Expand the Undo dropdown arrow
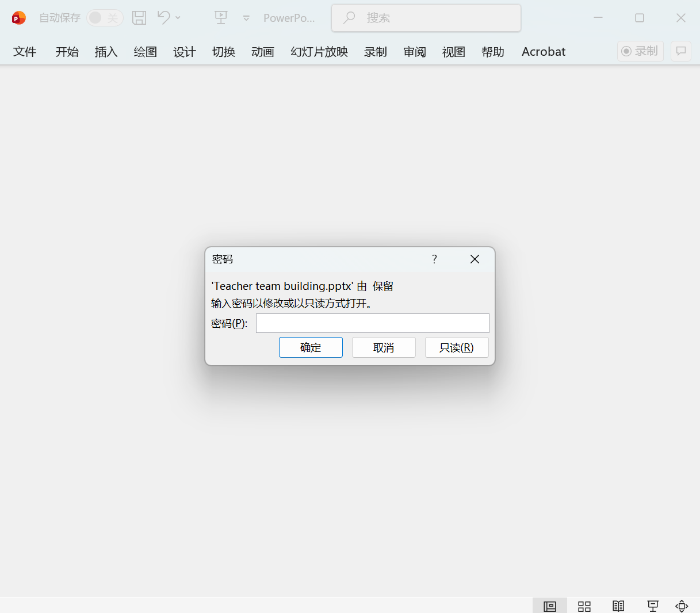The height and width of the screenshot is (613, 700). pyautogui.click(x=178, y=18)
